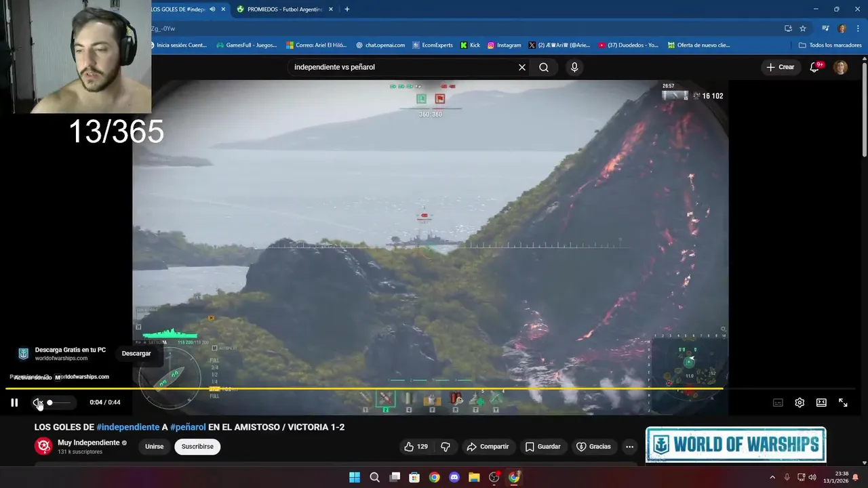
Task: Expand the Todos los marcadores folder
Action: coord(830,45)
